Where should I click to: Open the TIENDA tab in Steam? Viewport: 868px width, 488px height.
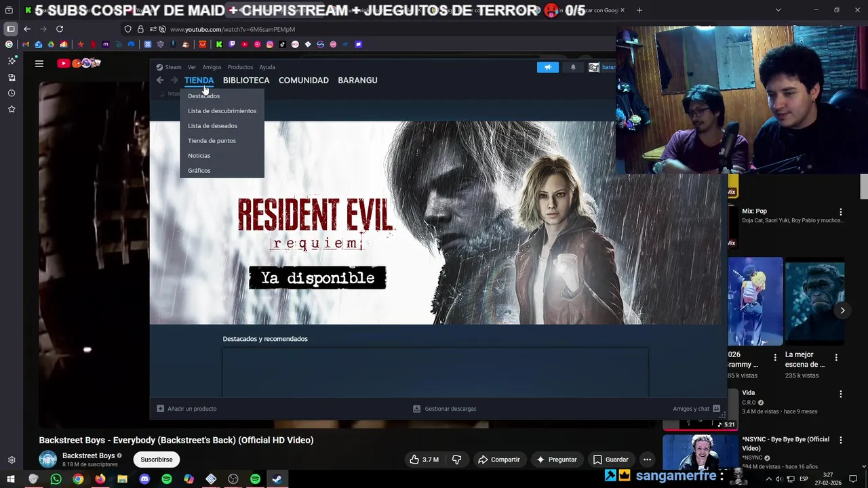point(199,80)
